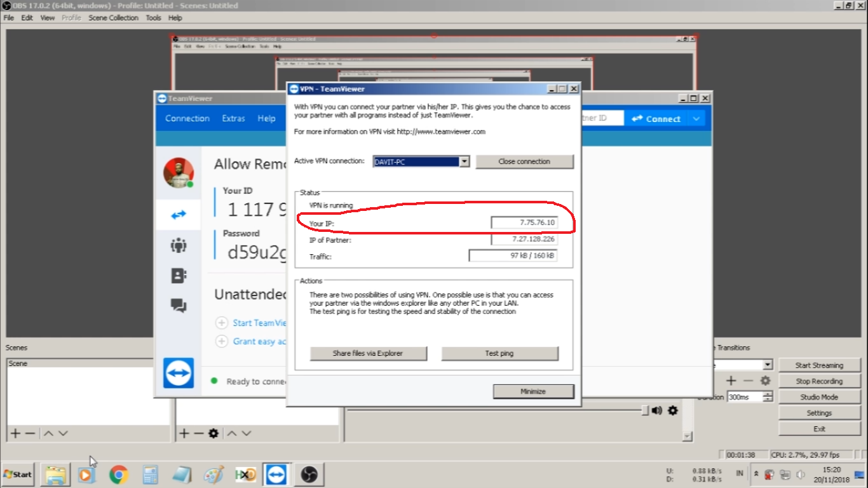
Task: Click the TeamViewer logo at sidebar bottom
Action: (179, 373)
